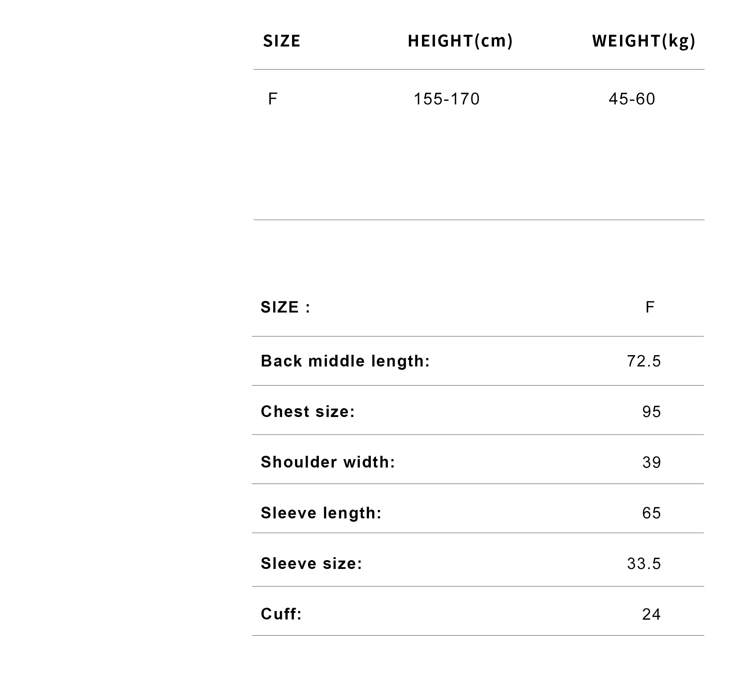This screenshot has height=700, width=732.
Task: Click the 'Cuff:' label
Action: pos(281,614)
